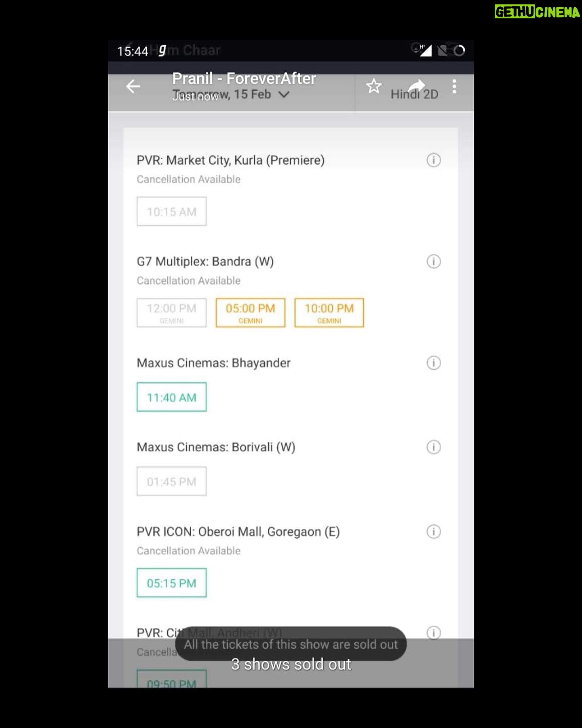This screenshot has width=582, height=728.
Task: Select Hindi 2D language format
Action: (x=414, y=94)
